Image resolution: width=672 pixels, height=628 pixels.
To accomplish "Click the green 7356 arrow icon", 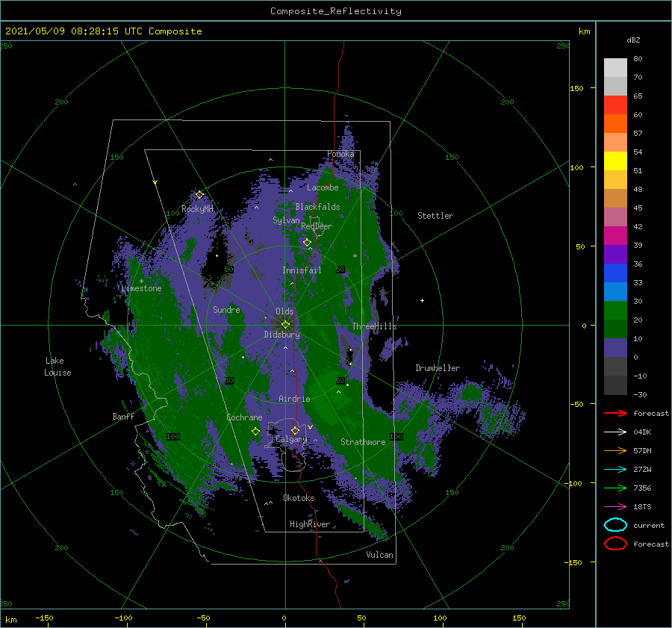I will tap(615, 488).
